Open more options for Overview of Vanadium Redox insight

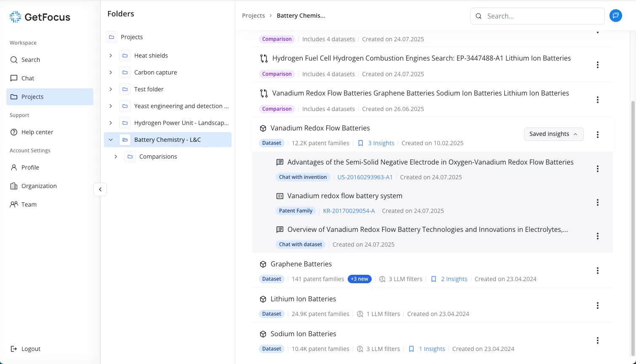[x=598, y=236]
